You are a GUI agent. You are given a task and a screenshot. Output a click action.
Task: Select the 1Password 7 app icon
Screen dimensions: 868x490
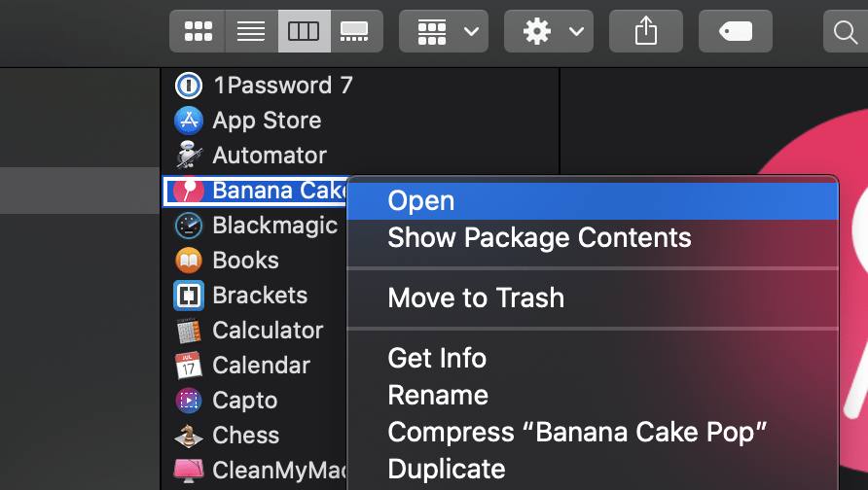point(189,86)
